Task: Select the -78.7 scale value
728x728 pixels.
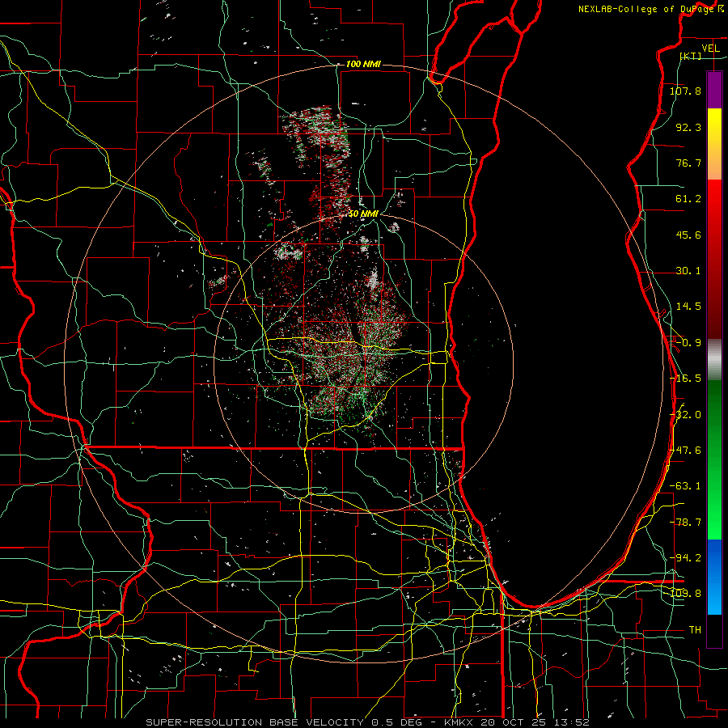Action: click(x=685, y=523)
